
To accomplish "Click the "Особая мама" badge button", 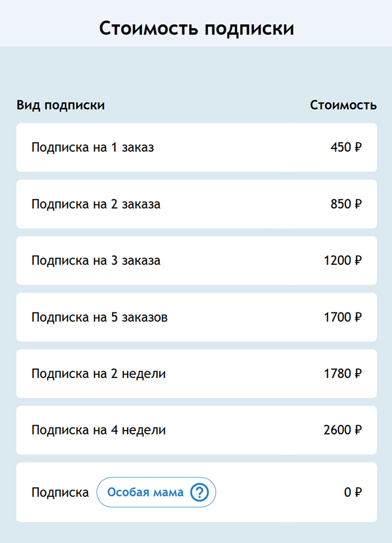I will (146, 493).
